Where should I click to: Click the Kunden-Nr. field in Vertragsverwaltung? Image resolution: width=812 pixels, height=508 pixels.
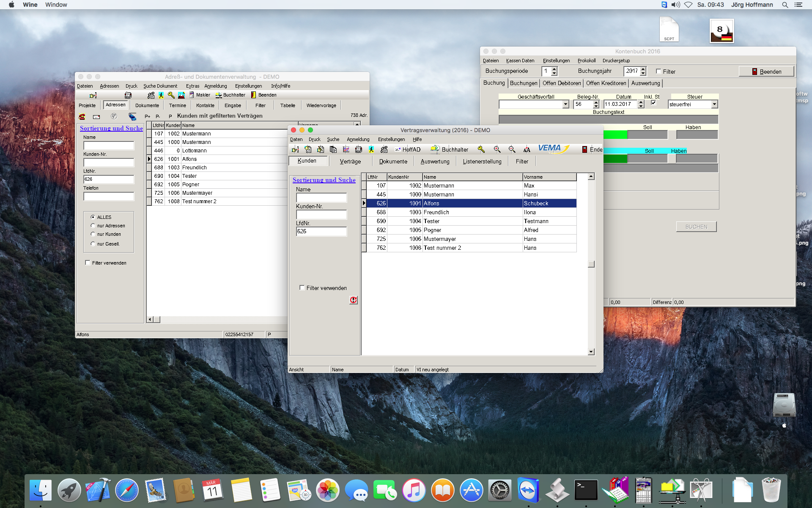(321, 215)
